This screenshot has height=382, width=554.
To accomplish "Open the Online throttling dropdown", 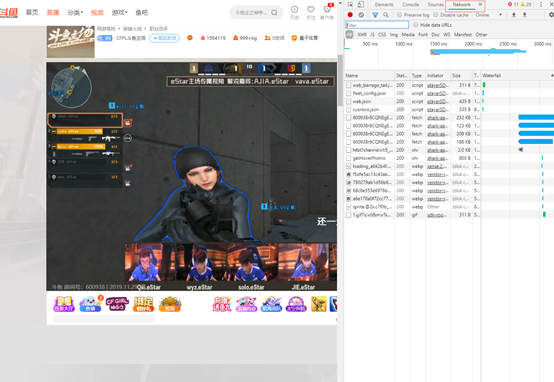I will pyautogui.click(x=489, y=15).
